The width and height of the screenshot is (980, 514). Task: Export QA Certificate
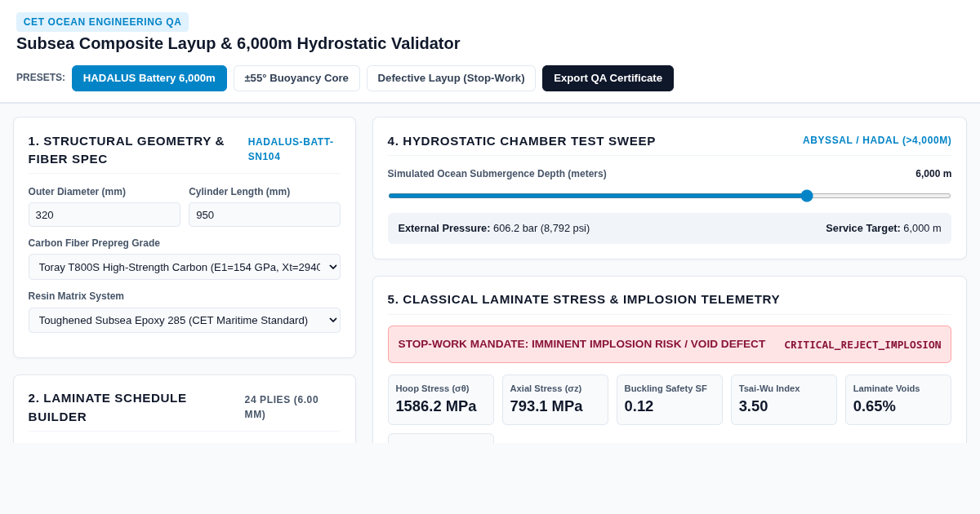[x=608, y=78]
